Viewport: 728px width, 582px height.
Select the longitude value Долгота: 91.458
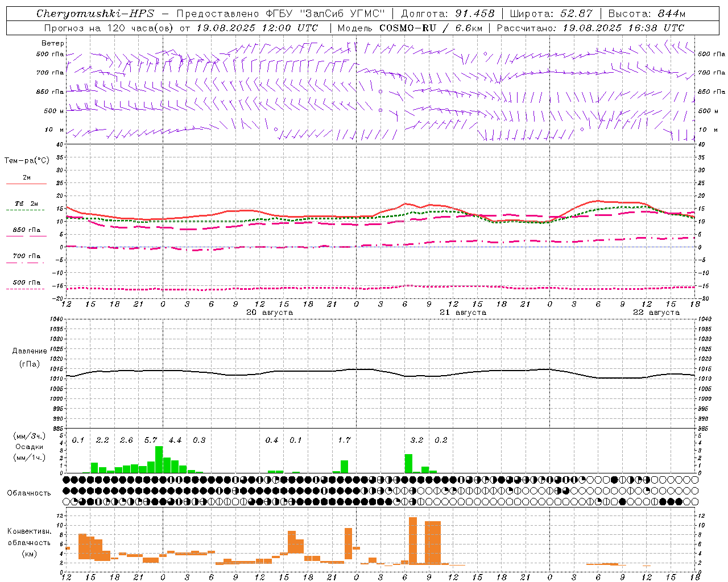(x=448, y=14)
